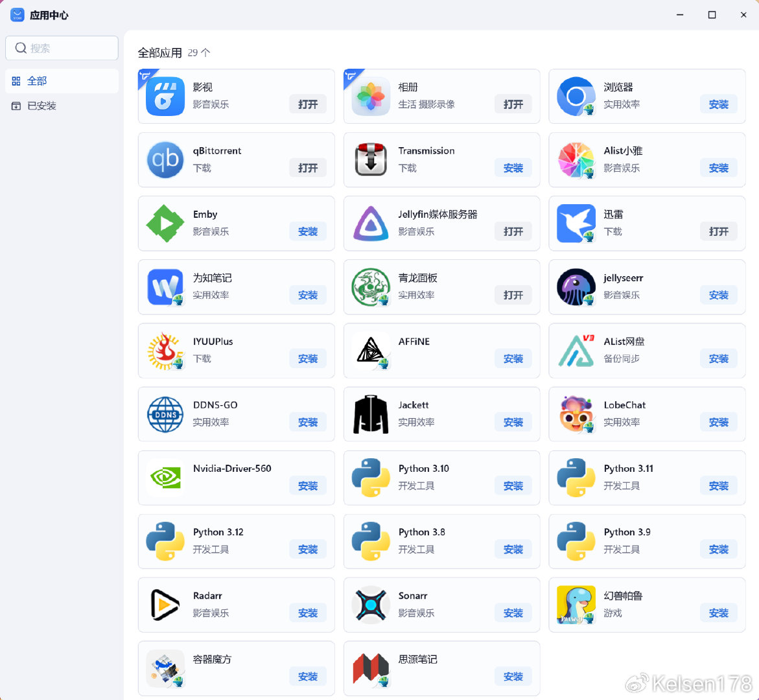759x700 pixels.
Task: Select the 全部 sidebar category
Action: 62,81
